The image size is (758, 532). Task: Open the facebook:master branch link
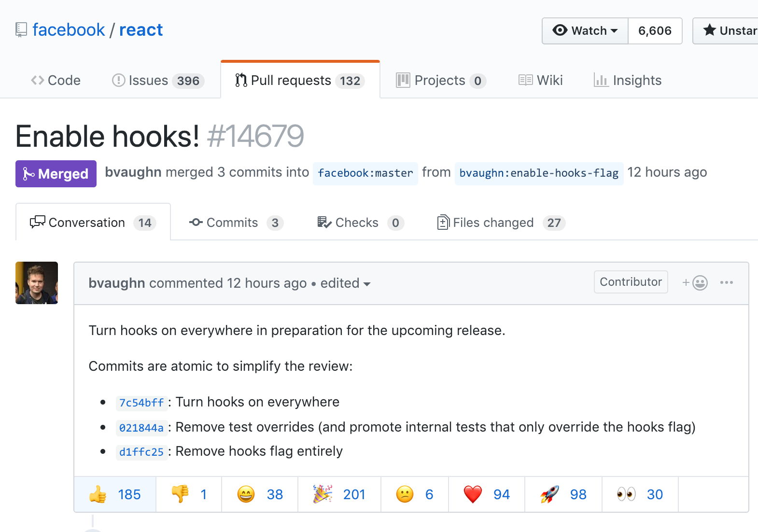[x=365, y=173]
